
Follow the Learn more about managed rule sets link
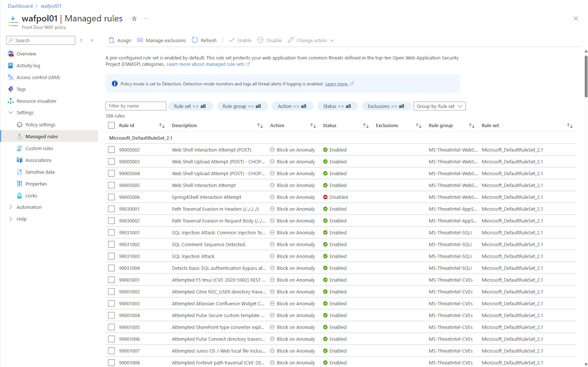pyautogui.click(x=208, y=64)
